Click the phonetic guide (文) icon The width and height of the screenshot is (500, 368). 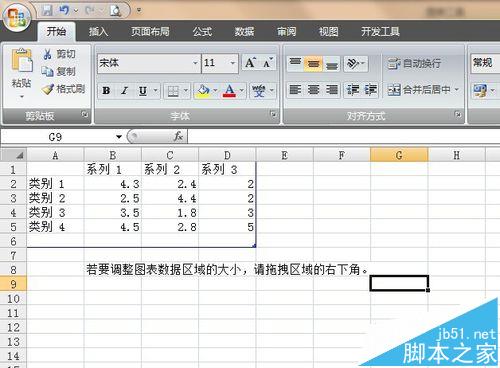pos(259,91)
